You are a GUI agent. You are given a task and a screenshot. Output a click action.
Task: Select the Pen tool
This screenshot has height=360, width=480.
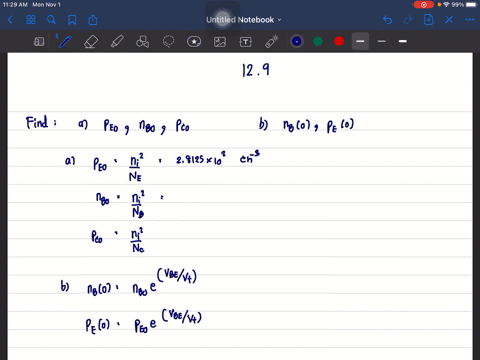pyautogui.click(x=64, y=41)
